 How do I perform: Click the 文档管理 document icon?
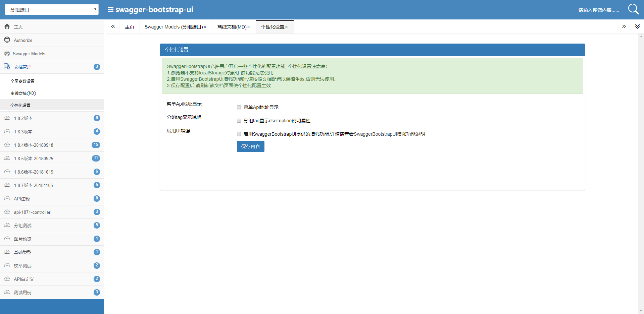point(7,67)
